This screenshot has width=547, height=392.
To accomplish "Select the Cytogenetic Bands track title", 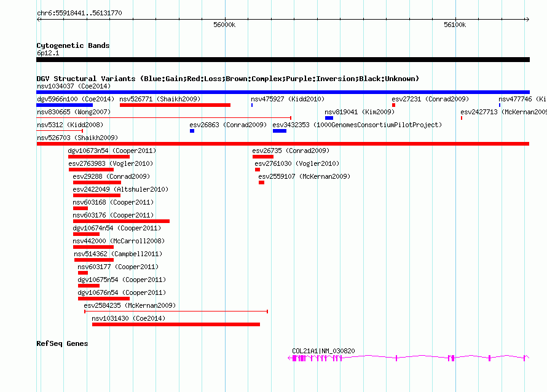I will [73, 45].
